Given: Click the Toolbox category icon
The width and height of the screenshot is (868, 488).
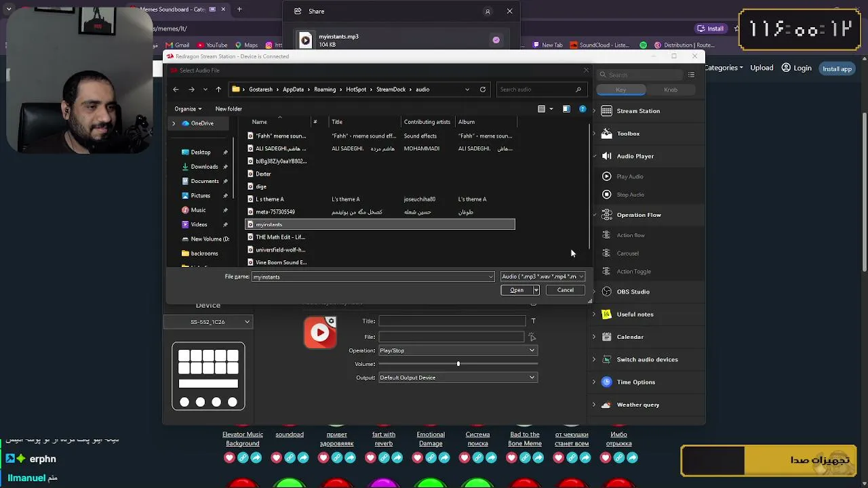Looking at the screenshot, I should click(606, 134).
